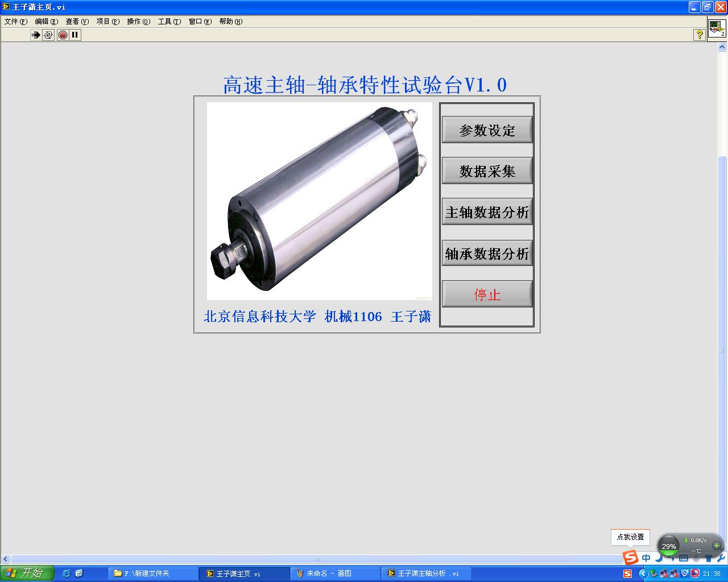Click the Pause toolbar icon
Screen dimensions: 728x582
(x=75, y=35)
